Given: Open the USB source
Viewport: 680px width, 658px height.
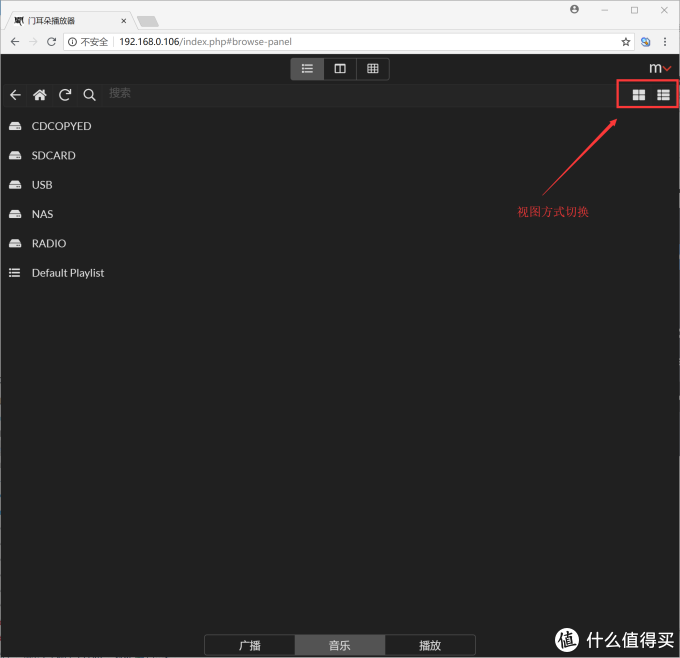Looking at the screenshot, I should (x=42, y=185).
